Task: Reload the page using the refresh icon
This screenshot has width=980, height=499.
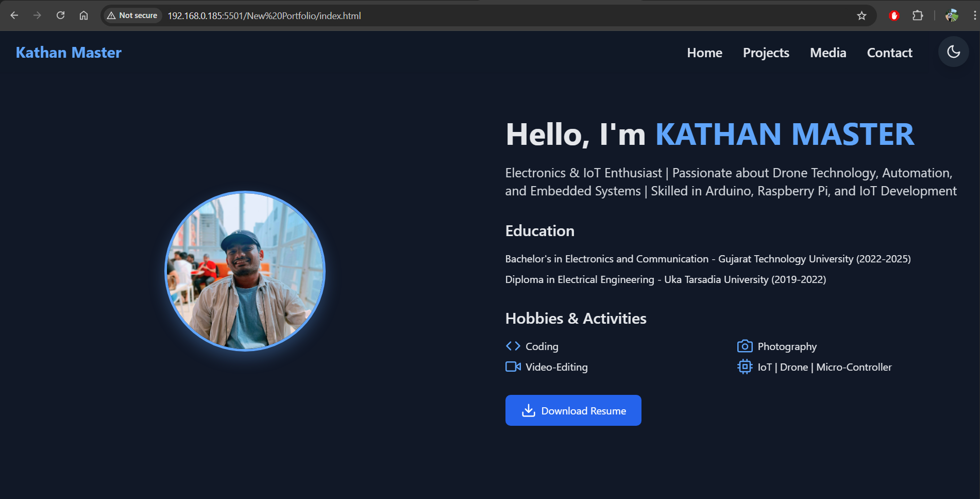Action: (x=60, y=15)
